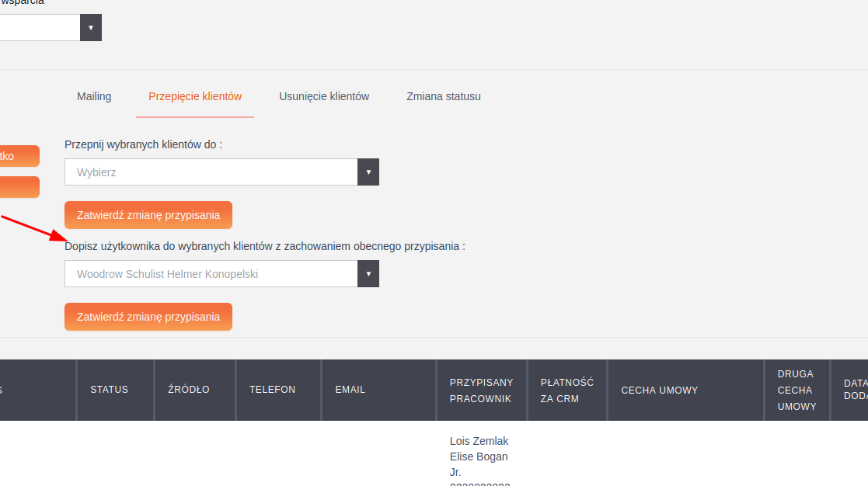Click the ŹRÓDŁO column header
868x486 pixels.
pyautogui.click(x=189, y=390)
